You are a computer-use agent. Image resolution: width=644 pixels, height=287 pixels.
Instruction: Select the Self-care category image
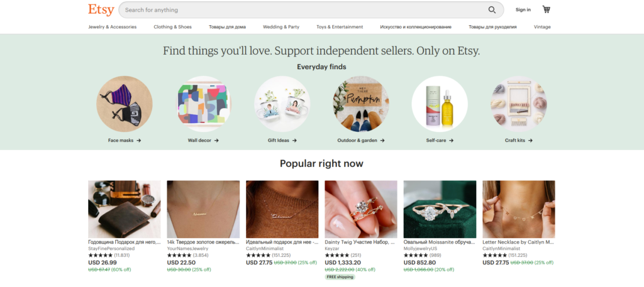coord(440,104)
